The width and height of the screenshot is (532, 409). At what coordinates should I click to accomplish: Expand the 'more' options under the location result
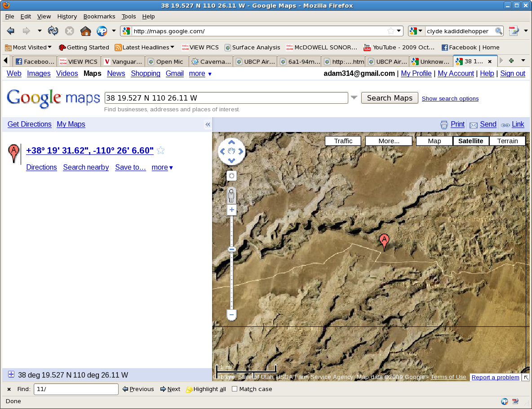[x=162, y=167]
